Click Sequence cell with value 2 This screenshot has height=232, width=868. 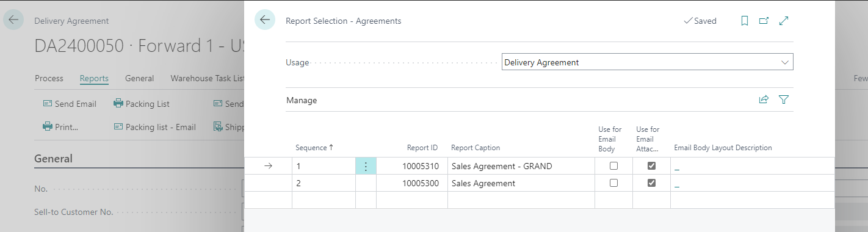pyautogui.click(x=324, y=183)
